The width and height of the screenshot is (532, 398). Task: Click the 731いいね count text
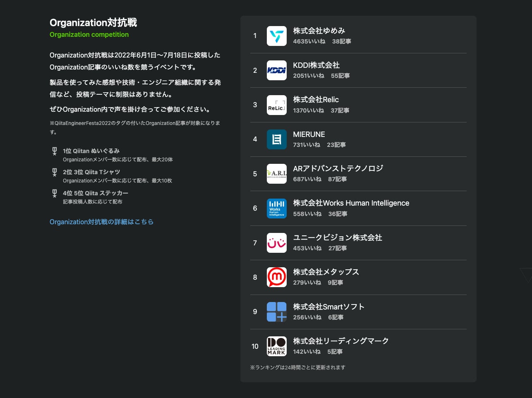click(307, 145)
